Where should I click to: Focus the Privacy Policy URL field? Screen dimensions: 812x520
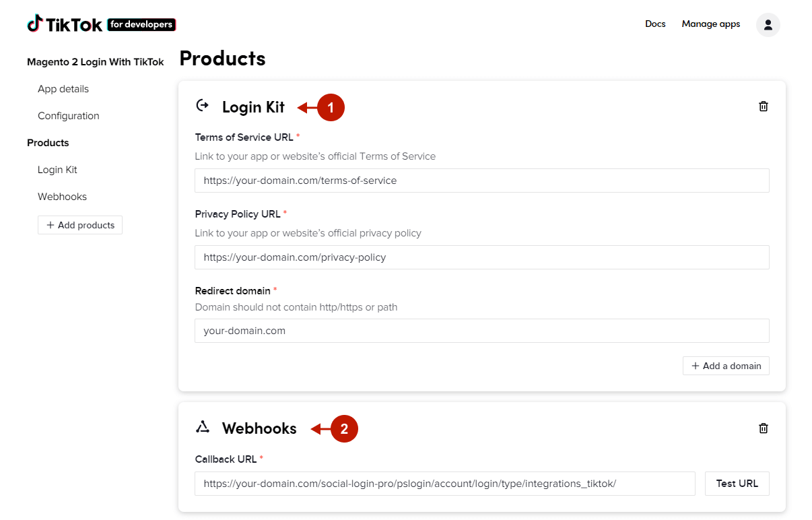coord(482,257)
